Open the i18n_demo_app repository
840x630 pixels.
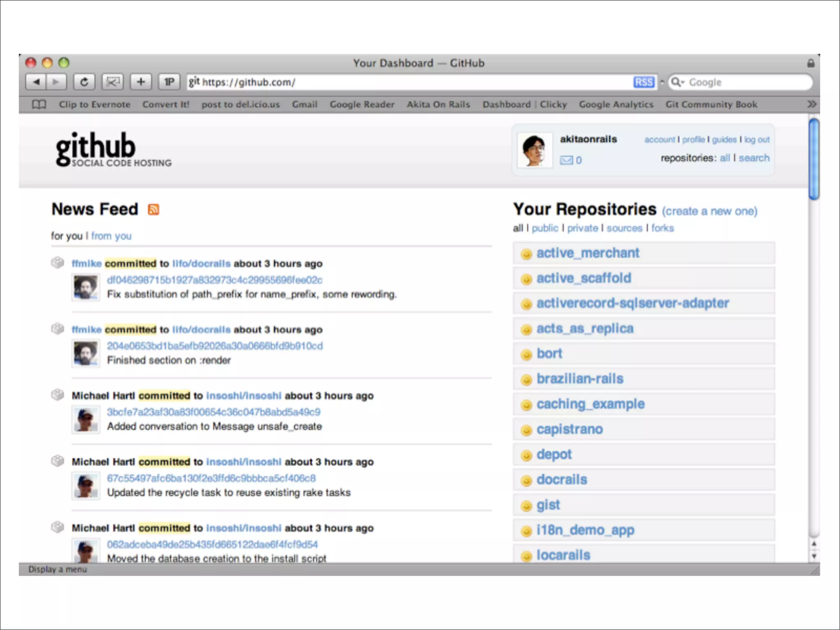coord(585,530)
